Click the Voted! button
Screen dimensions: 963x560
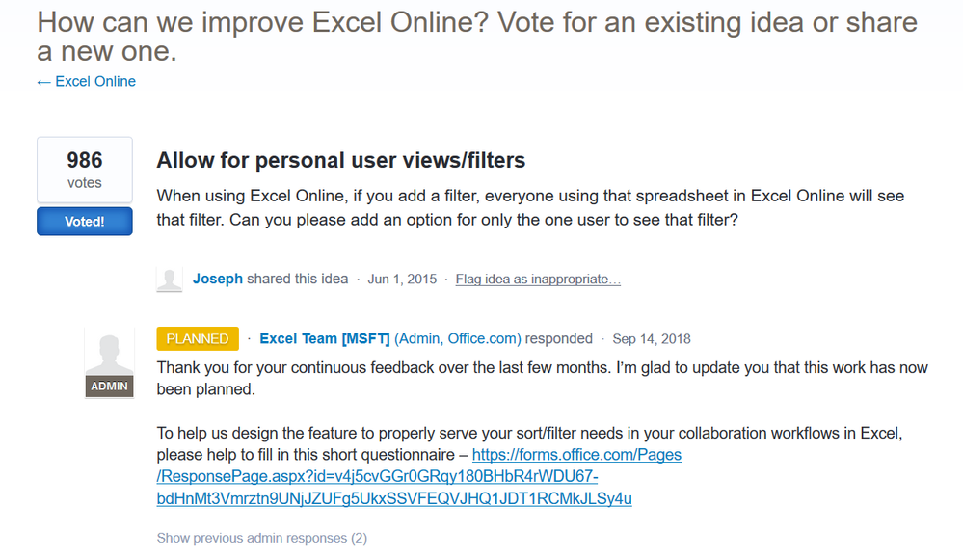coord(84,221)
